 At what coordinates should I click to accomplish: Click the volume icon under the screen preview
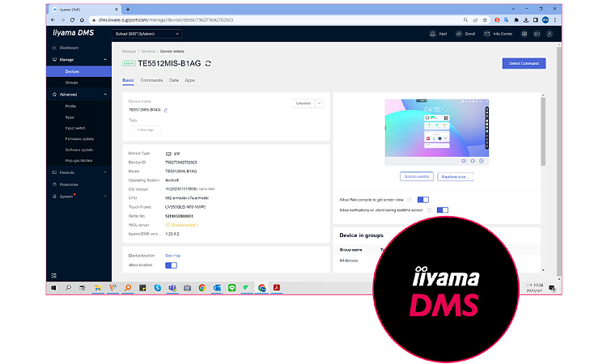(464, 161)
